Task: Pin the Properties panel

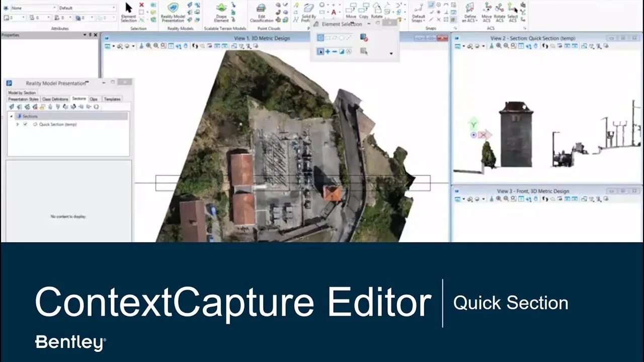Action: pos(90,35)
